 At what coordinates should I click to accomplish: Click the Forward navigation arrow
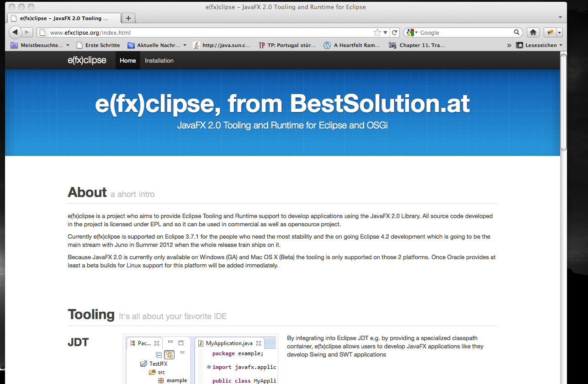pyautogui.click(x=27, y=32)
